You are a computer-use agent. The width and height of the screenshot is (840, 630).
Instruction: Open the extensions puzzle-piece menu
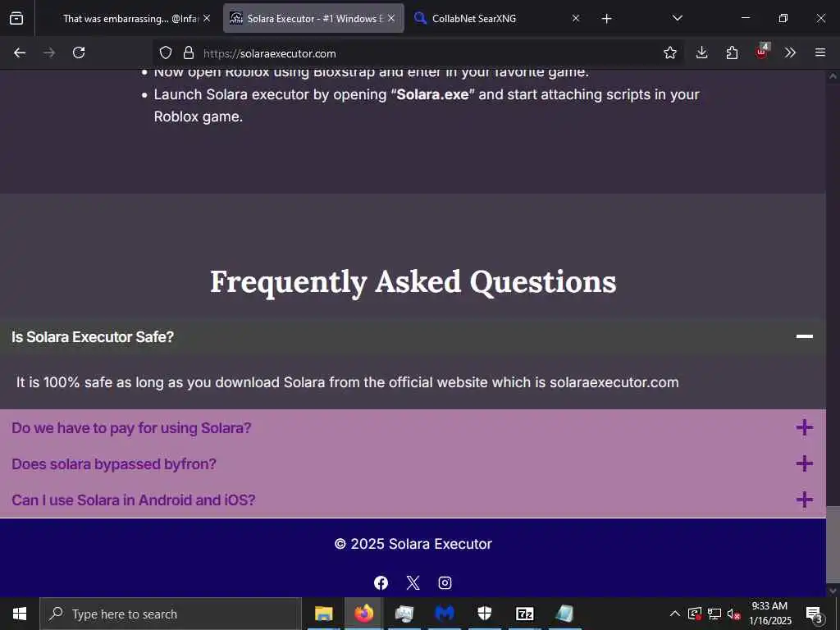pos(732,52)
